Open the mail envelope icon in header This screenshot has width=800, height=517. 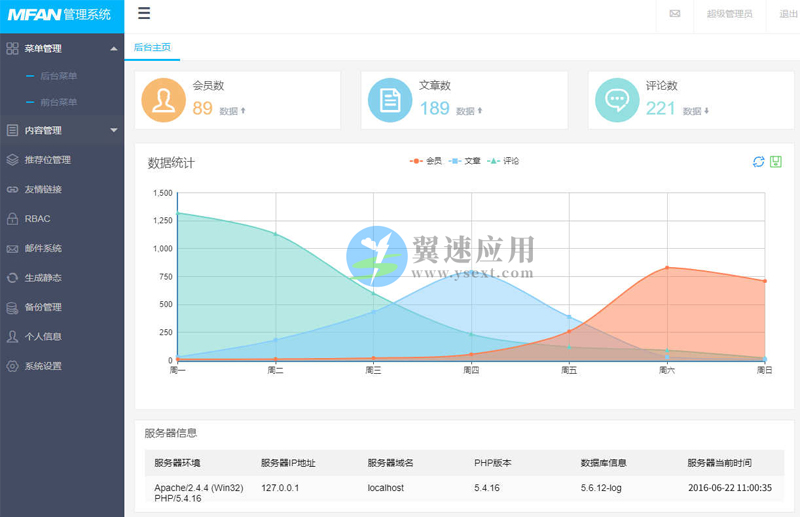point(674,14)
